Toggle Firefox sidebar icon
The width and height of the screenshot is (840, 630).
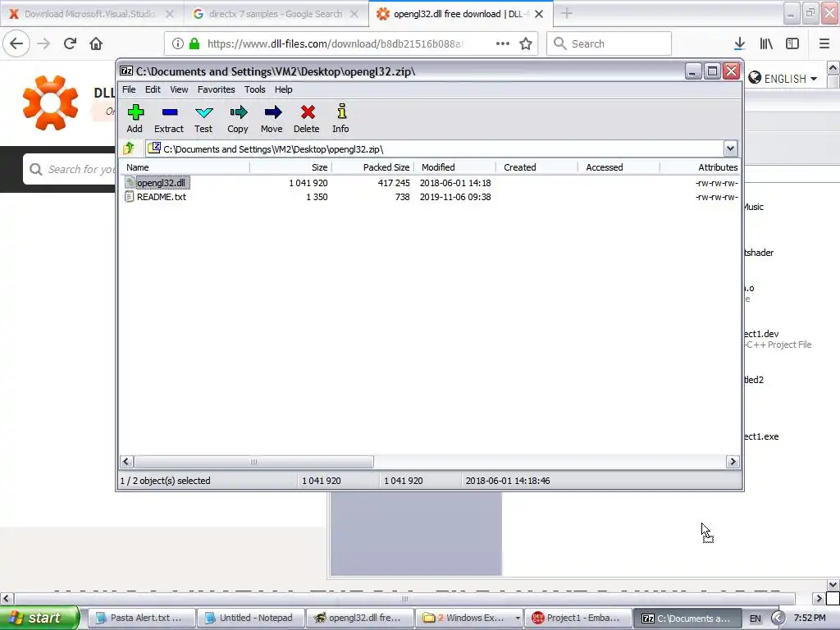pyautogui.click(x=792, y=43)
